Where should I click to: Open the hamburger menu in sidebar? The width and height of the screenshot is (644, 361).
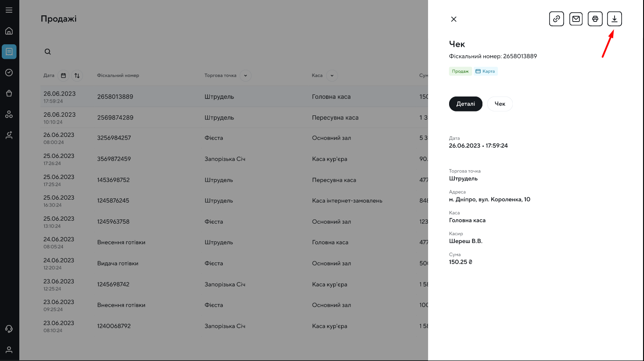[x=9, y=10]
